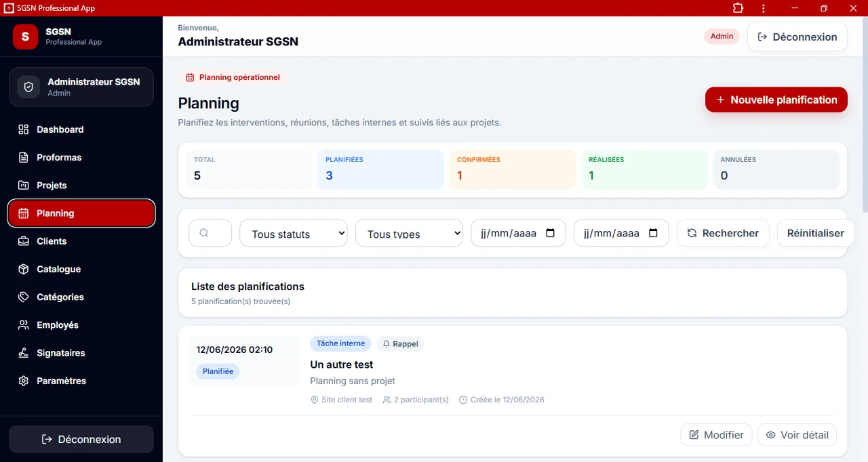Open the three-dot menu in the title bar
Screen dimensions: 868x462
[x=764, y=8]
